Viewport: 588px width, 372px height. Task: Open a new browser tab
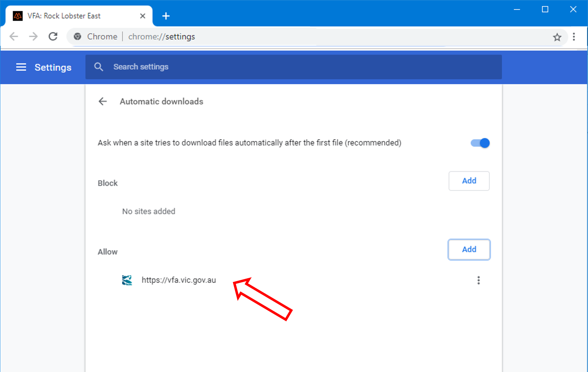pyautogui.click(x=166, y=16)
